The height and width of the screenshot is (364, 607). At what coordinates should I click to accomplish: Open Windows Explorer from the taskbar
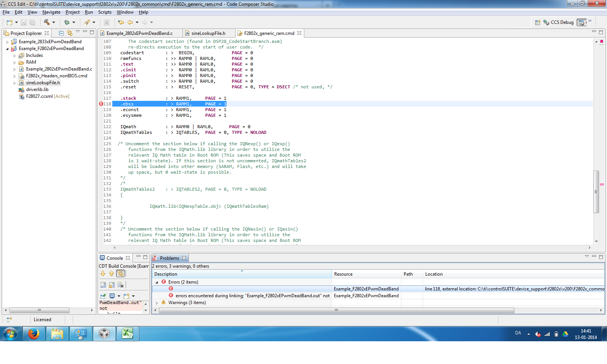click(x=57, y=334)
